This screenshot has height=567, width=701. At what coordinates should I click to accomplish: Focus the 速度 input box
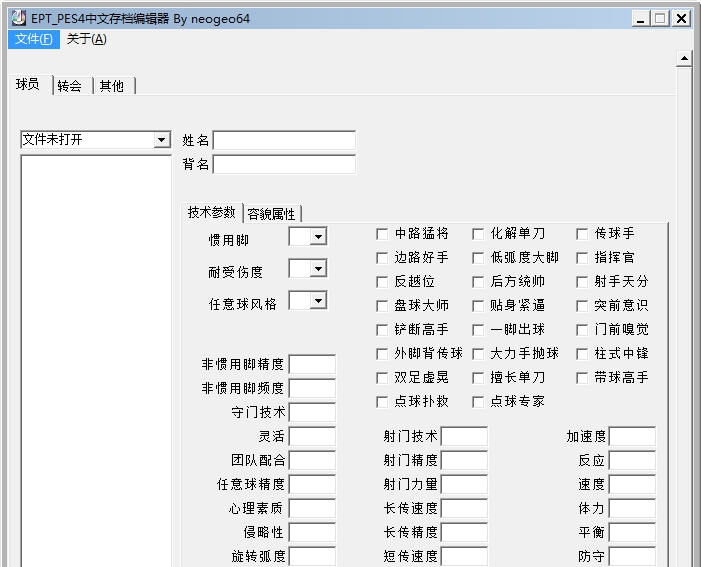[x=632, y=484]
